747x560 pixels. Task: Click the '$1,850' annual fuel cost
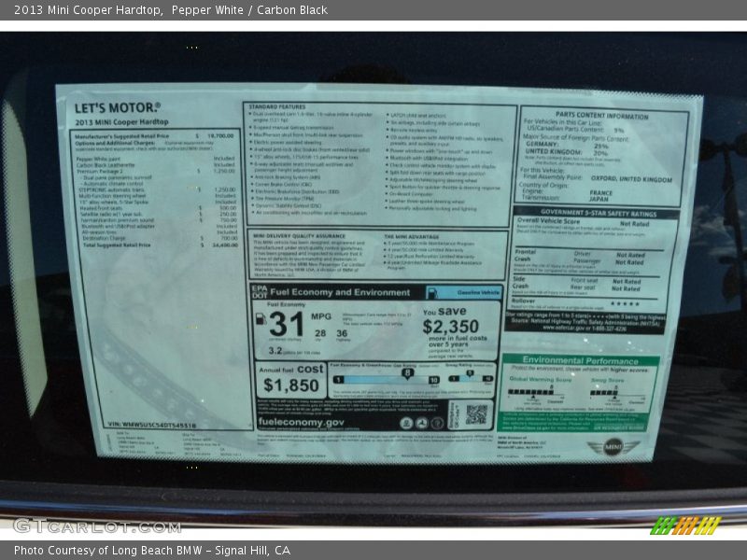click(291, 385)
